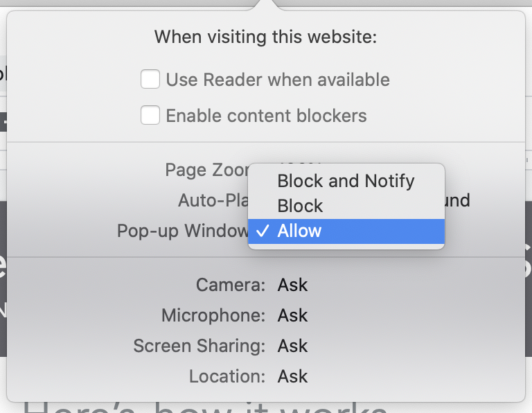Click the Use Reader when available label
Image resolution: width=532 pixels, height=413 pixels.
[x=278, y=80]
